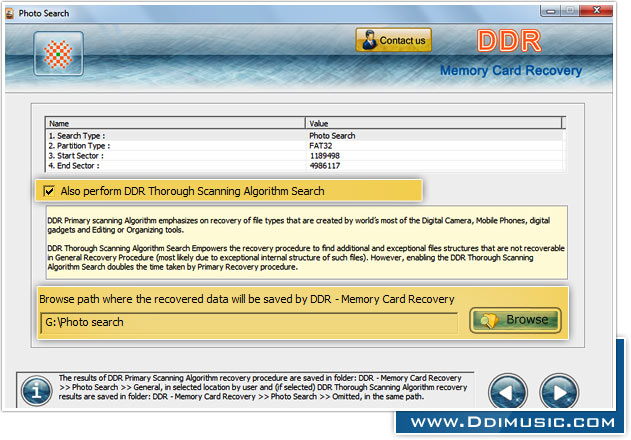Viewport: 631px width, 440px height.
Task: Open the Contact us button
Action: pyautogui.click(x=394, y=40)
